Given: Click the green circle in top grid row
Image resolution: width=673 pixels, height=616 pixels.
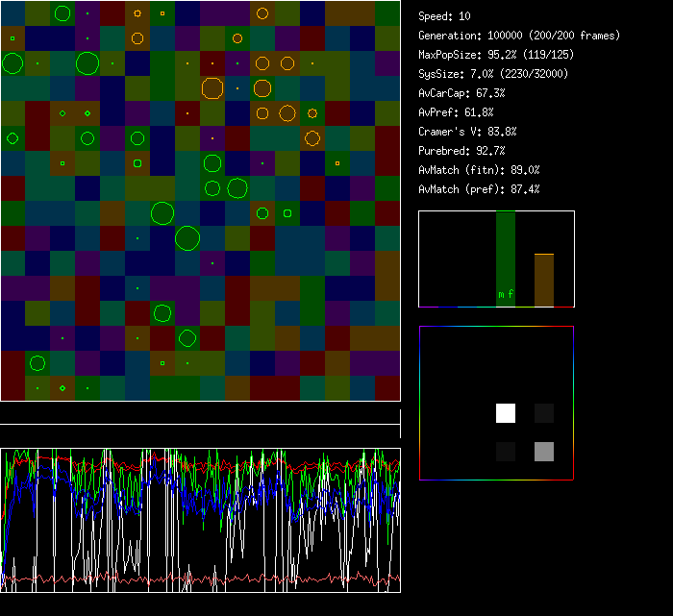Looking at the screenshot, I should pos(62,13).
